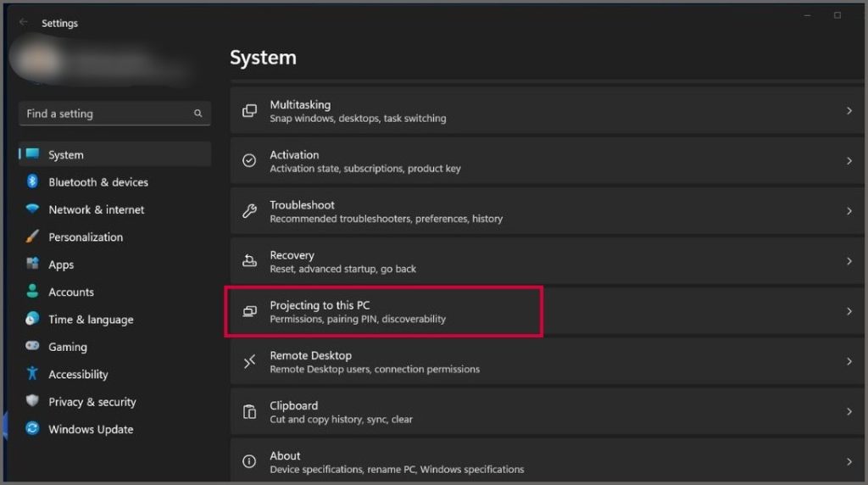Click the Clipboard icon

point(250,411)
